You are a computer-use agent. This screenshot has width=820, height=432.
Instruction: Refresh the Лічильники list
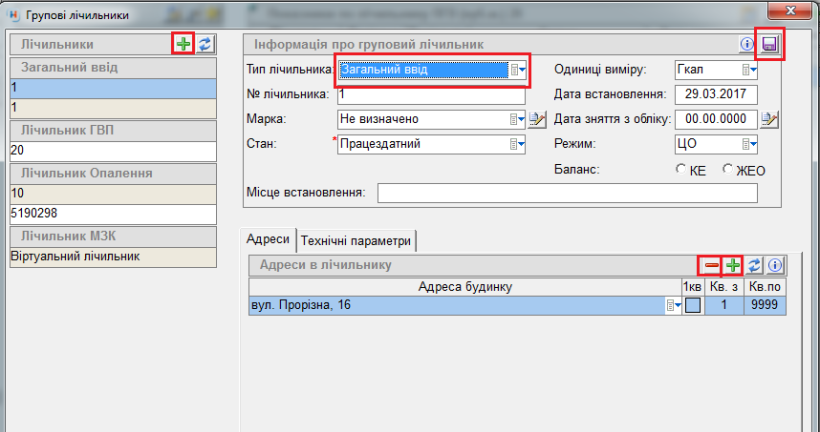tap(205, 45)
